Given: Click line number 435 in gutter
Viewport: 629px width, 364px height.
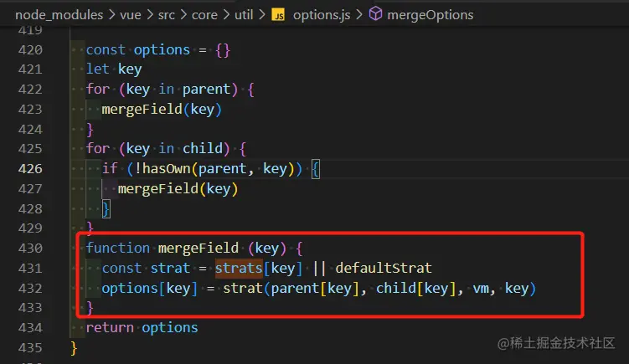Looking at the screenshot, I should click(29, 347).
